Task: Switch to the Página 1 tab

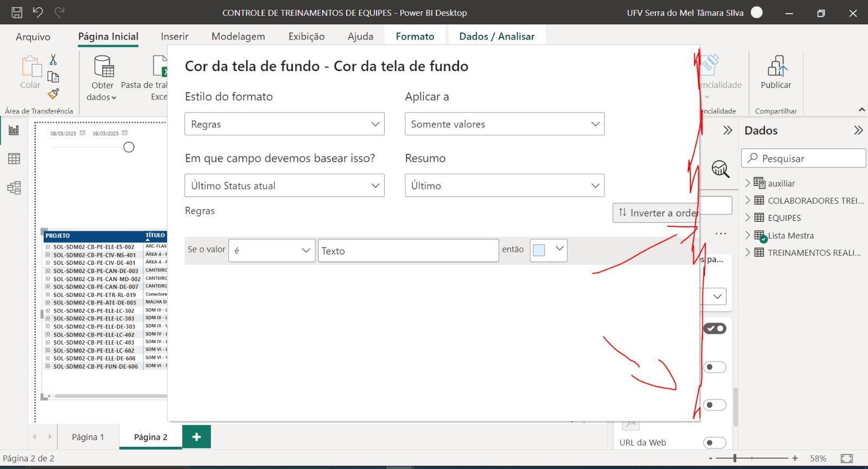Action: (88, 437)
